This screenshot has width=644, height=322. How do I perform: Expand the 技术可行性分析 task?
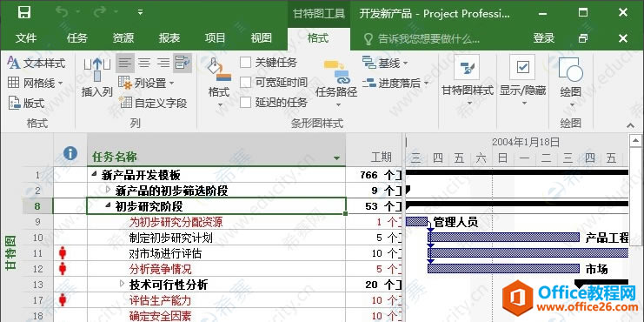tap(122, 284)
